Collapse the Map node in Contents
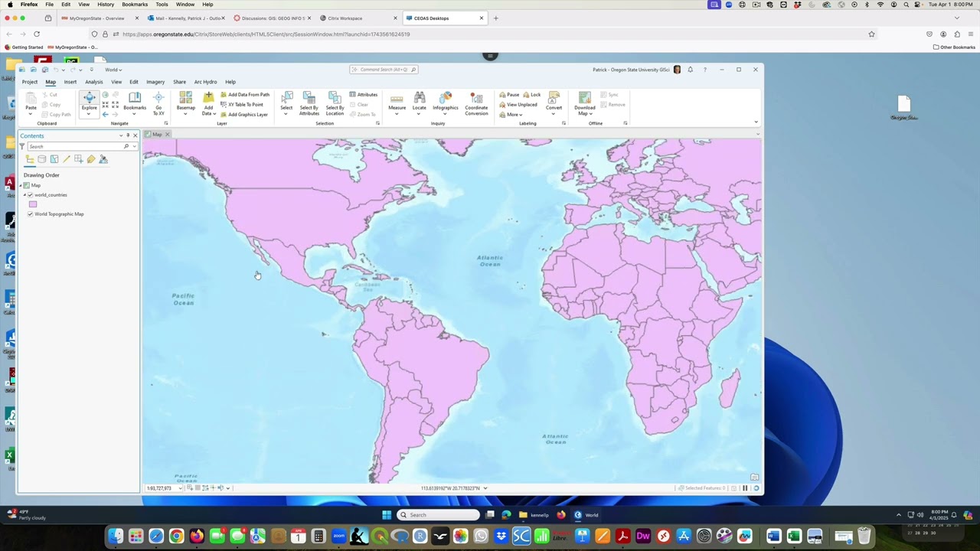The image size is (980, 551). [21, 185]
